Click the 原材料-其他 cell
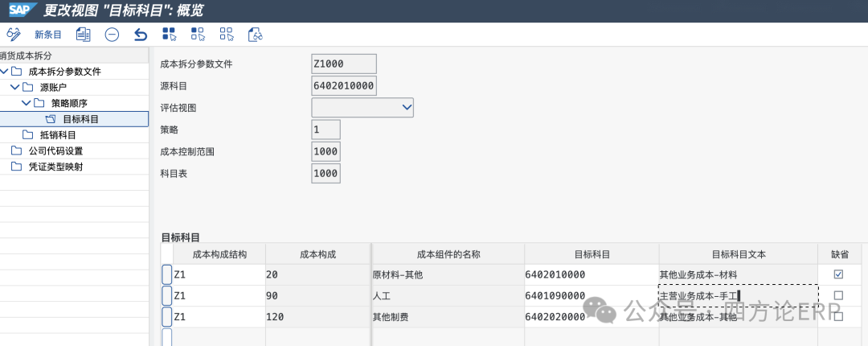 coord(448,274)
